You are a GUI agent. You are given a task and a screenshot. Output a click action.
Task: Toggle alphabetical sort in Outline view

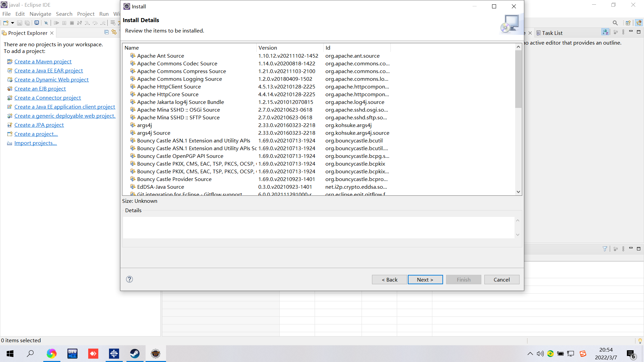coord(605,32)
